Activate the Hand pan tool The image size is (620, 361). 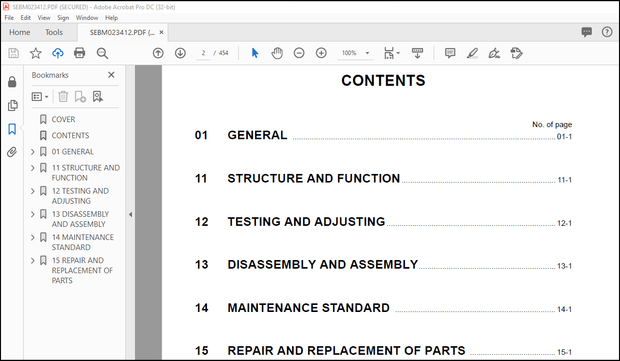(x=277, y=53)
